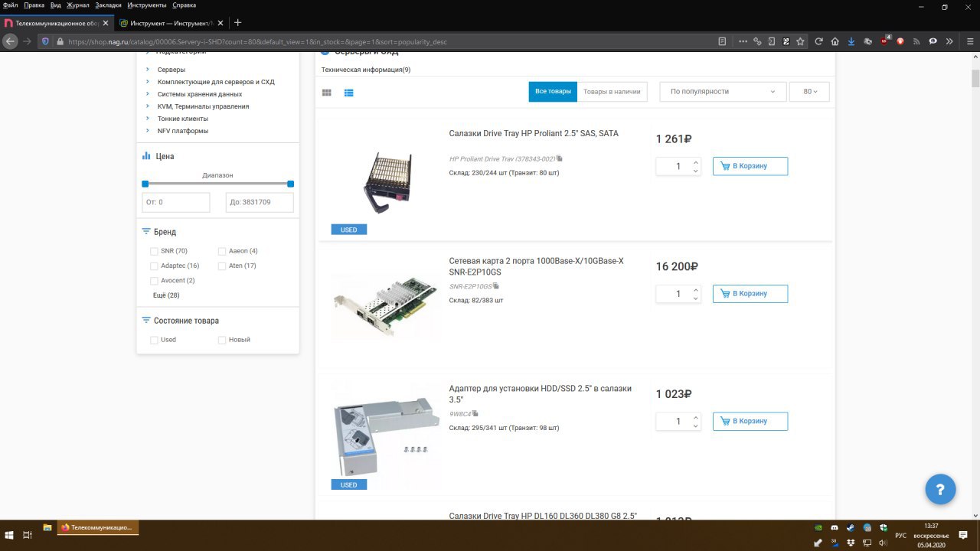Image resolution: width=980 pixels, height=551 pixels.
Task: Open the По популярности sort dropdown
Action: (x=723, y=91)
